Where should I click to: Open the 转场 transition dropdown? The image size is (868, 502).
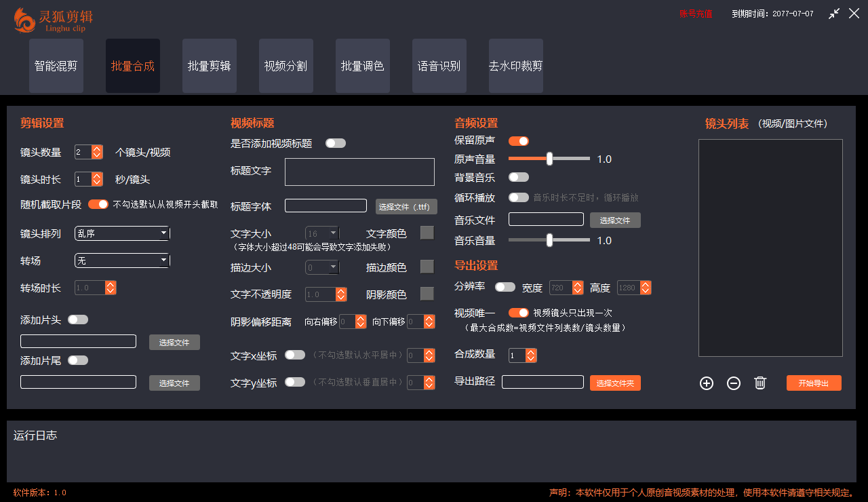(x=121, y=260)
